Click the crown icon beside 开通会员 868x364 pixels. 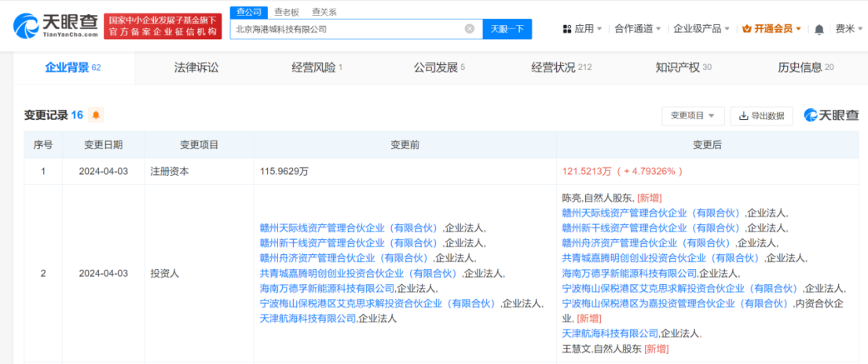pyautogui.click(x=745, y=29)
